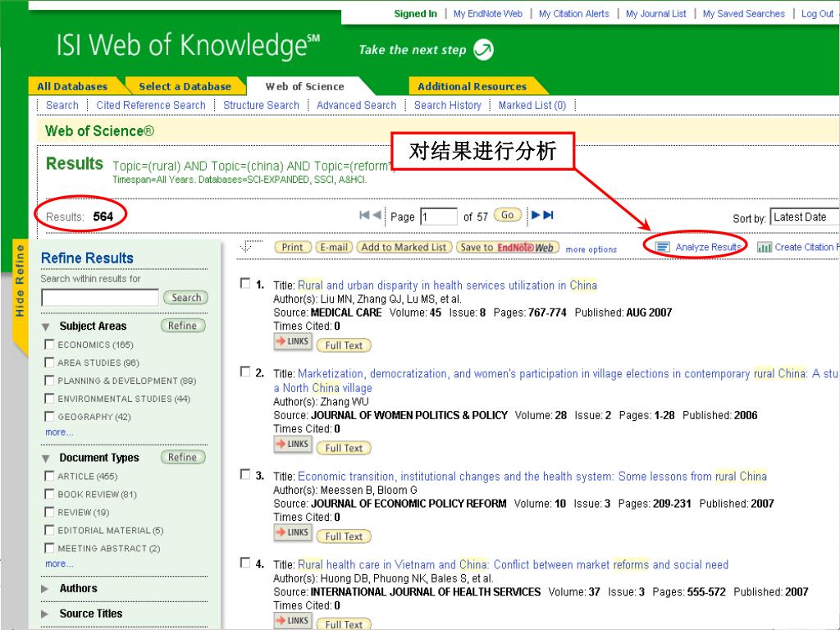Open the Additional Resources tab
Viewport: 840px width, 630px height.
472,86
